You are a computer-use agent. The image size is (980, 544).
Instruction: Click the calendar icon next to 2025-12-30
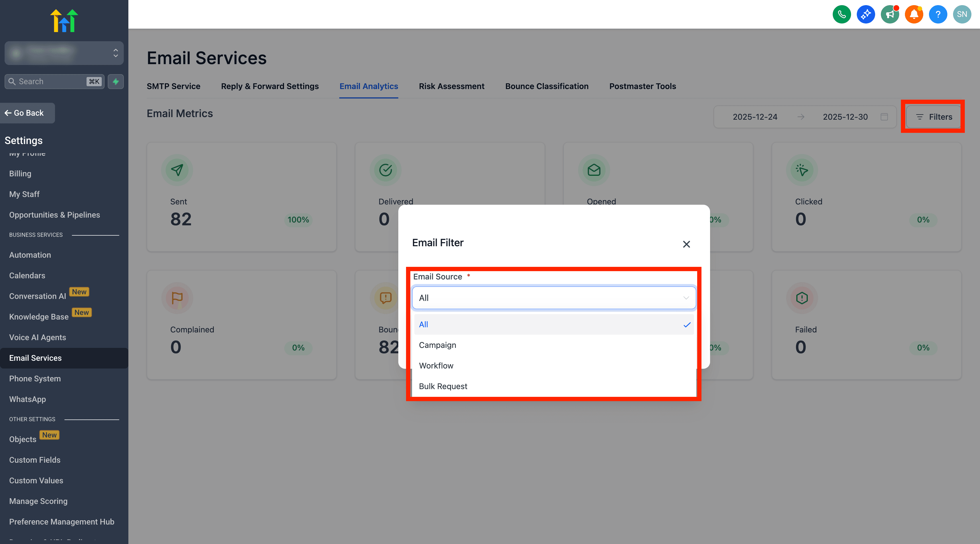point(885,117)
